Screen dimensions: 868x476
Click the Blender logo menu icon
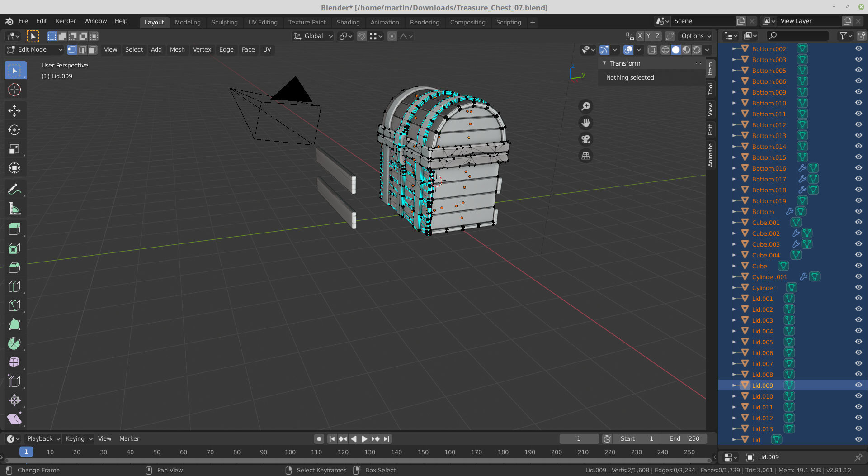pyautogui.click(x=9, y=21)
